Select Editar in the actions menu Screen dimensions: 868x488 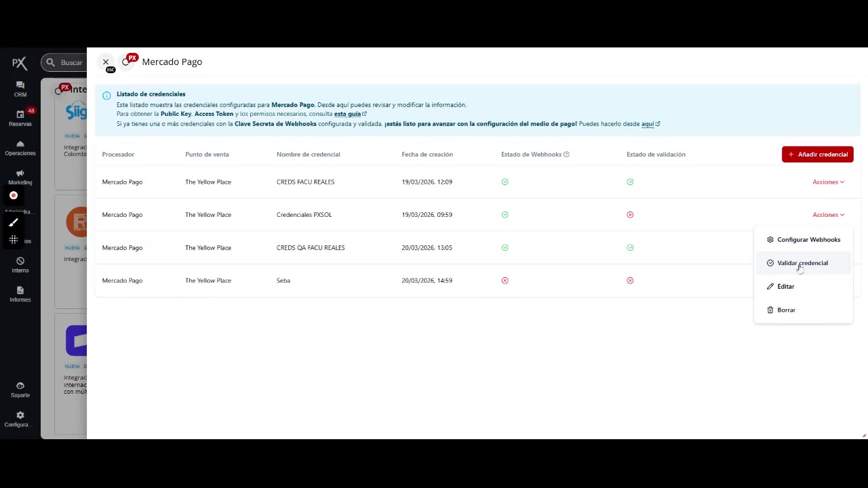tap(785, 287)
